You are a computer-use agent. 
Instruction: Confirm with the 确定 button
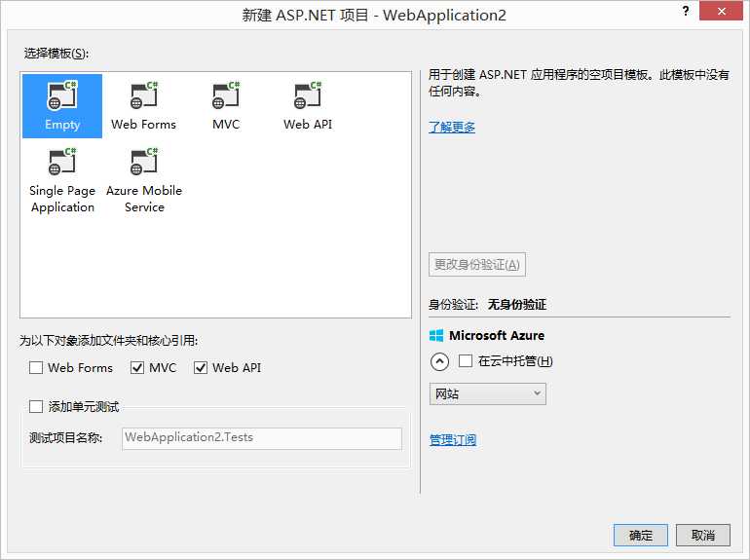(x=641, y=535)
